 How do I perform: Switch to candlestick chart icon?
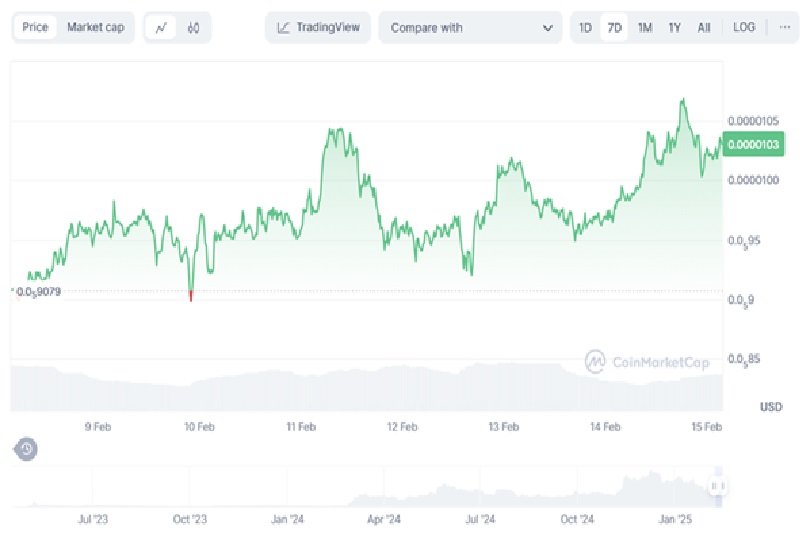[193, 28]
